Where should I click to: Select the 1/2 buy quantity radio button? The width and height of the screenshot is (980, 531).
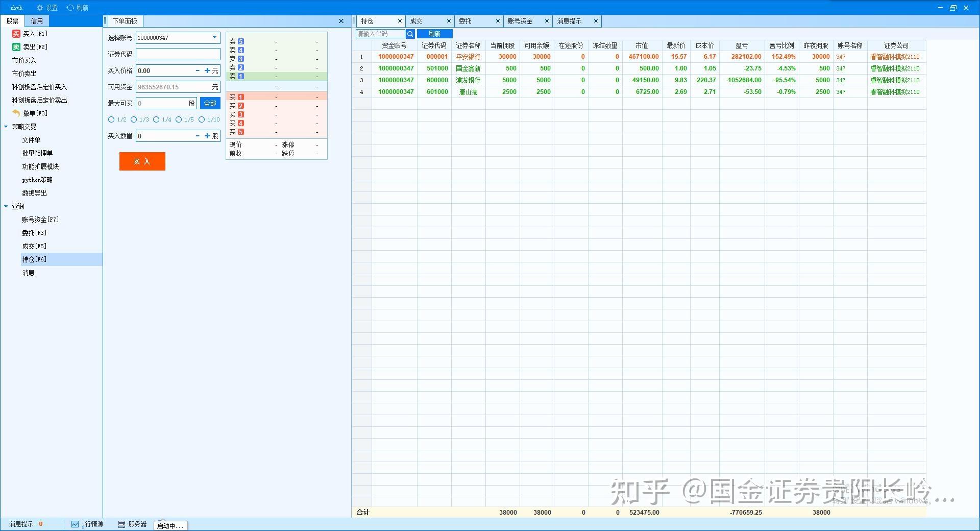pos(111,119)
